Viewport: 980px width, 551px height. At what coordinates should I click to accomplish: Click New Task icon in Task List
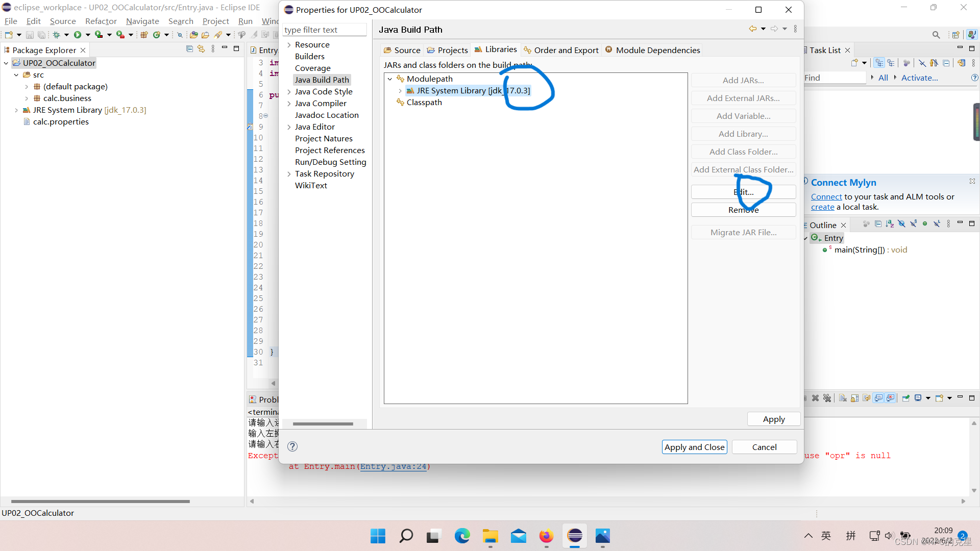point(854,63)
